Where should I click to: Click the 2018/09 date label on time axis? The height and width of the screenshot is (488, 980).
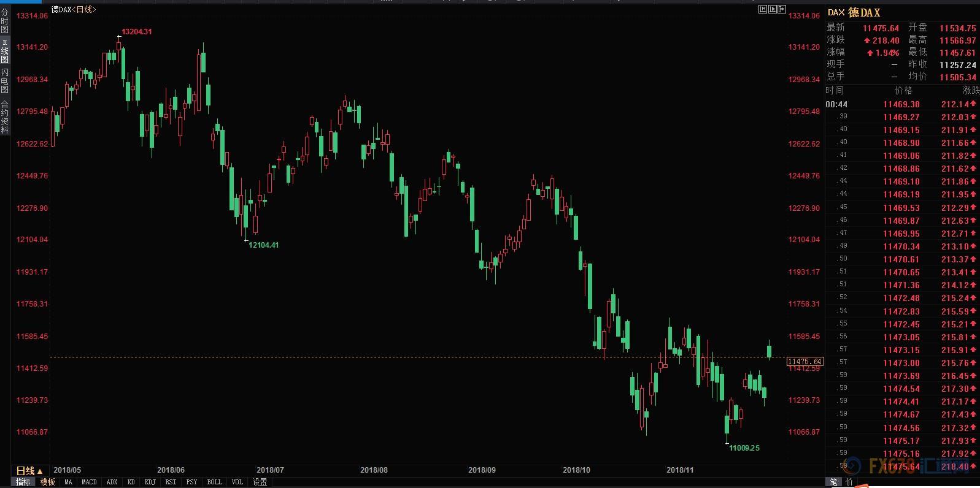482,470
